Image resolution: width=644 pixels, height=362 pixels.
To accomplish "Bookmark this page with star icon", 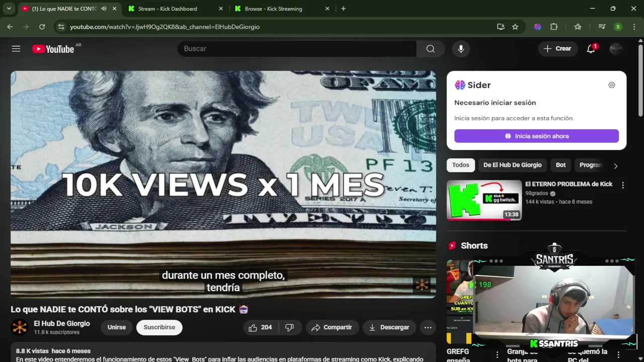I will 515,27.
